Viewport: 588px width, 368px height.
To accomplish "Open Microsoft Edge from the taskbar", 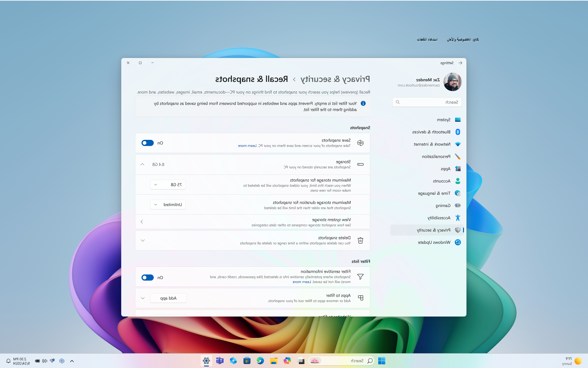I will (260, 361).
